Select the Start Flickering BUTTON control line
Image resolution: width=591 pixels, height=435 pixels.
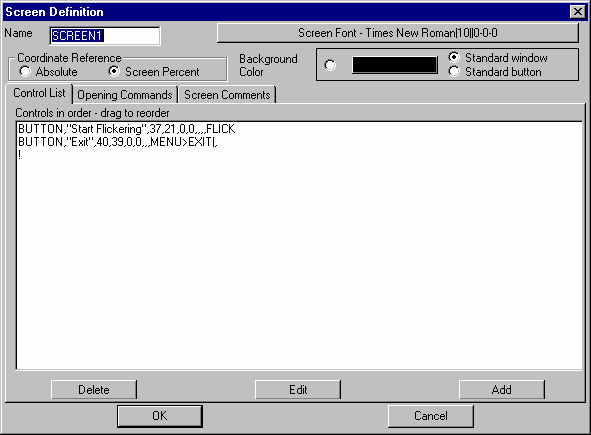127,129
